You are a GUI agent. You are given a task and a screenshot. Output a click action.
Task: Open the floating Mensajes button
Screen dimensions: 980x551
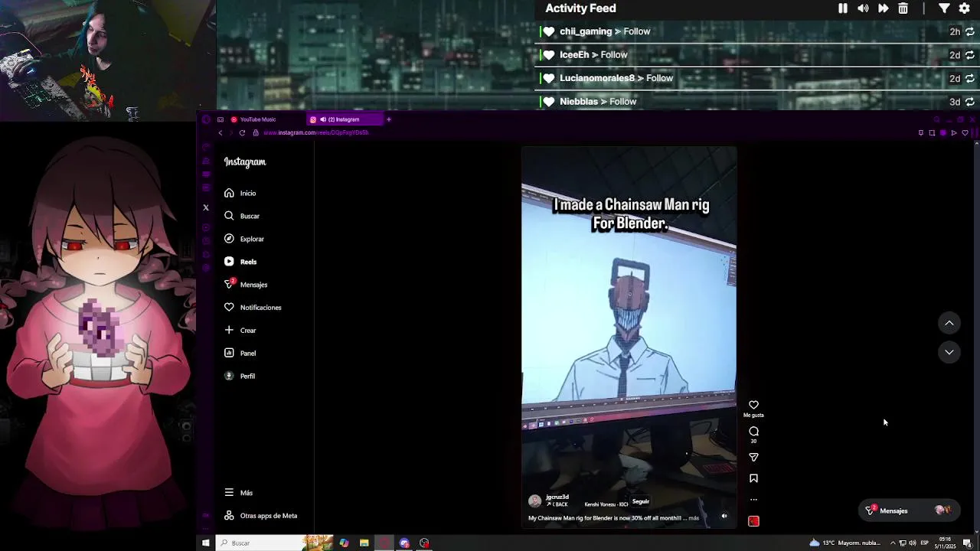click(908, 510)
